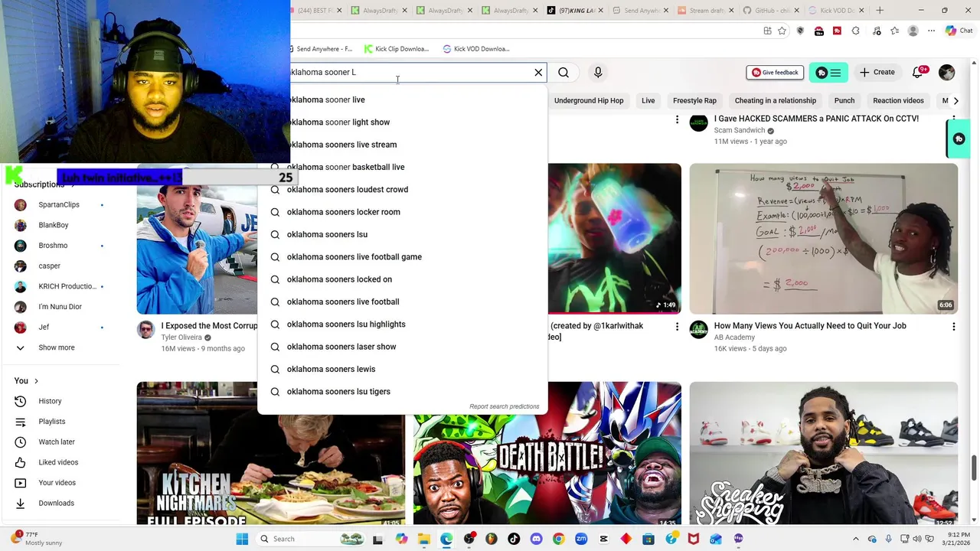
Task: Open SpartanClips subscription channel
Action: coord(59,205)
